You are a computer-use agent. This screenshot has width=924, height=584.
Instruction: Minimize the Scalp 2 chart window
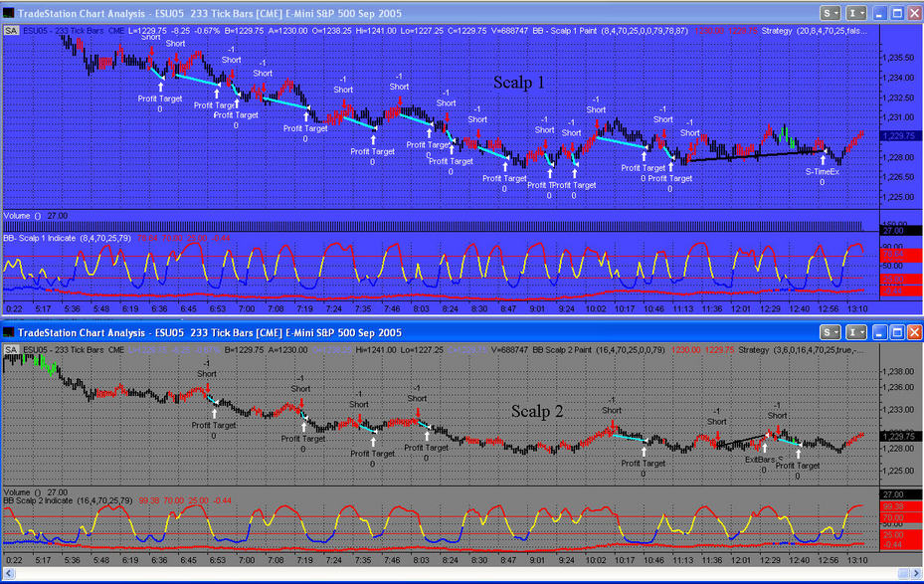click(880, 332)
